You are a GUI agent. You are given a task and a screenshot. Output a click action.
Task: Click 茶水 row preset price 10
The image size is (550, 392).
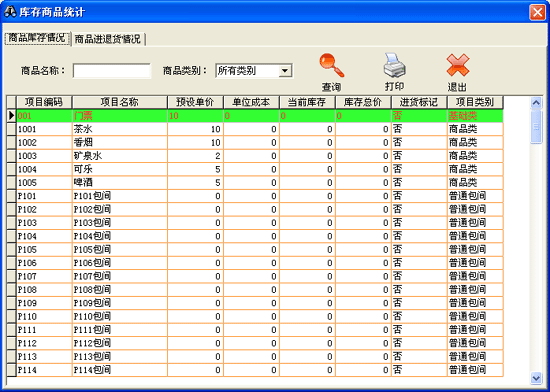(x=195, y=129)
